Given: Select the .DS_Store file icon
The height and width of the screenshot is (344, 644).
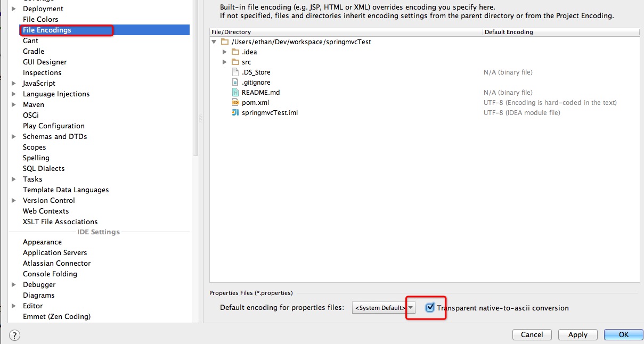Looking at the screenshot, I should (235, 72).
